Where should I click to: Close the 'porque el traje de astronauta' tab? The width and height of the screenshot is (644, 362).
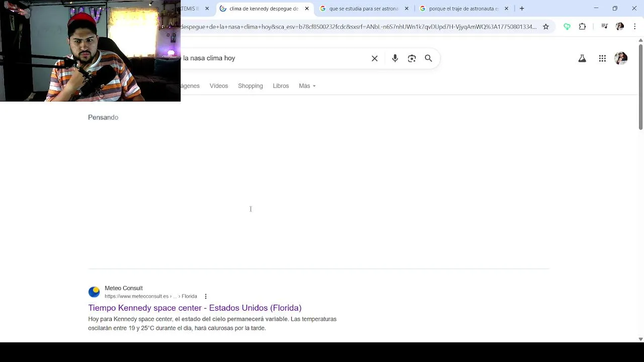(506, 9)
